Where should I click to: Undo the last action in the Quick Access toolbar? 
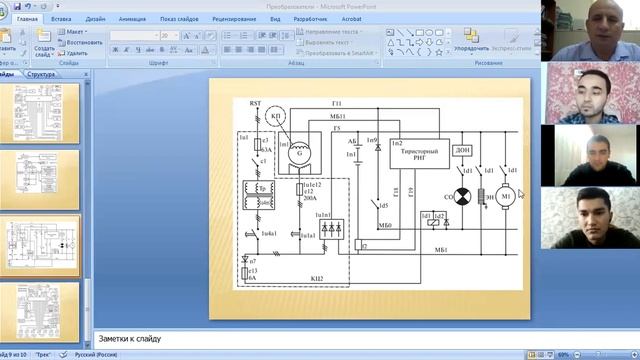(28, 7)
